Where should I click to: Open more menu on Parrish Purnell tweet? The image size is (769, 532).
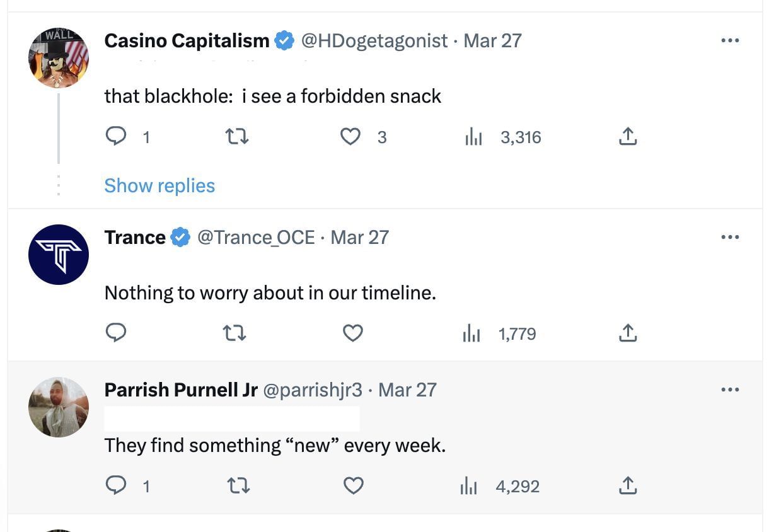click(x=729, y=390)
